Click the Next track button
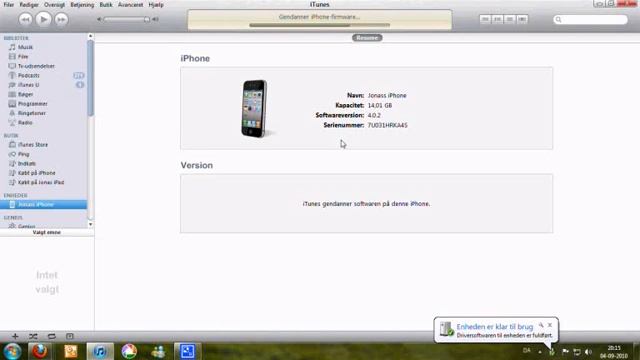This screenshot has height=360, width=640. click(x=61, y=19)
